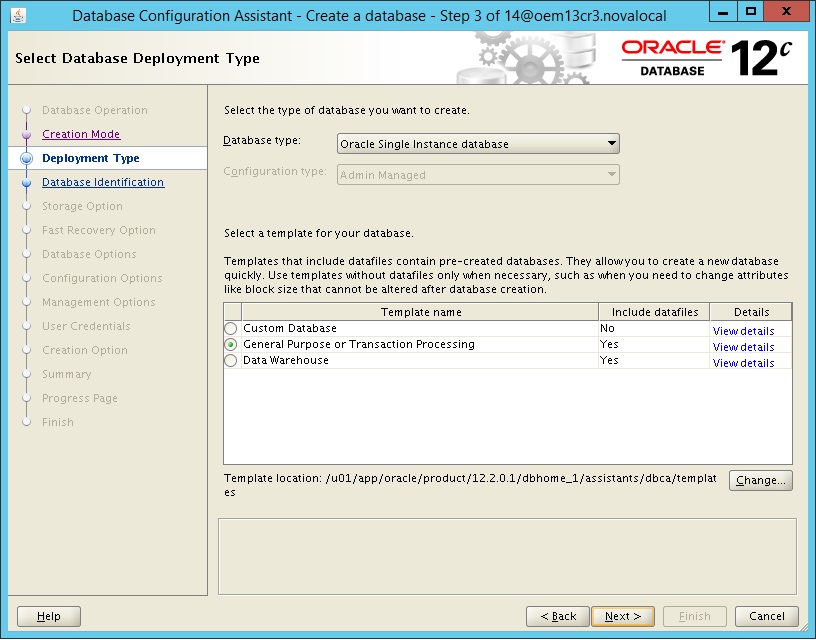Go back with the < Back button
816x640 pixels.
click(558, 617)
